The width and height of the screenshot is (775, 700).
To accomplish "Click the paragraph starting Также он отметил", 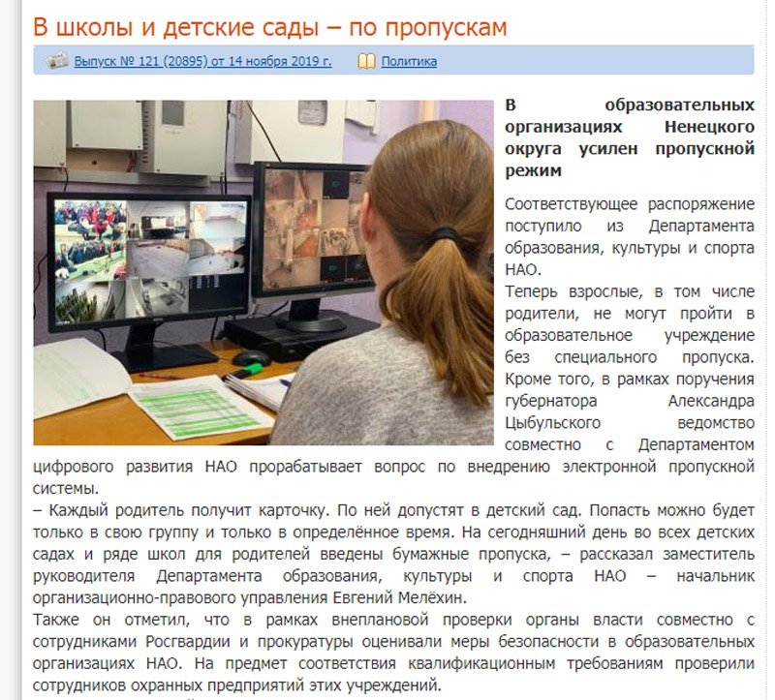I will (393, 653).
